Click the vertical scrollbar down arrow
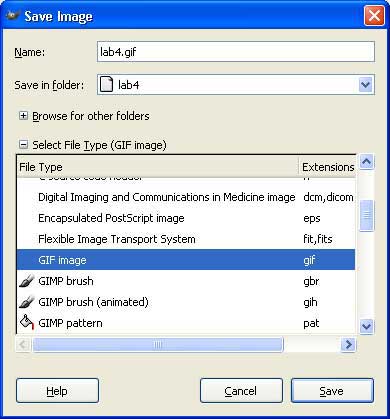Viewport: 390px width, 419px height. (x=366, y=326)
